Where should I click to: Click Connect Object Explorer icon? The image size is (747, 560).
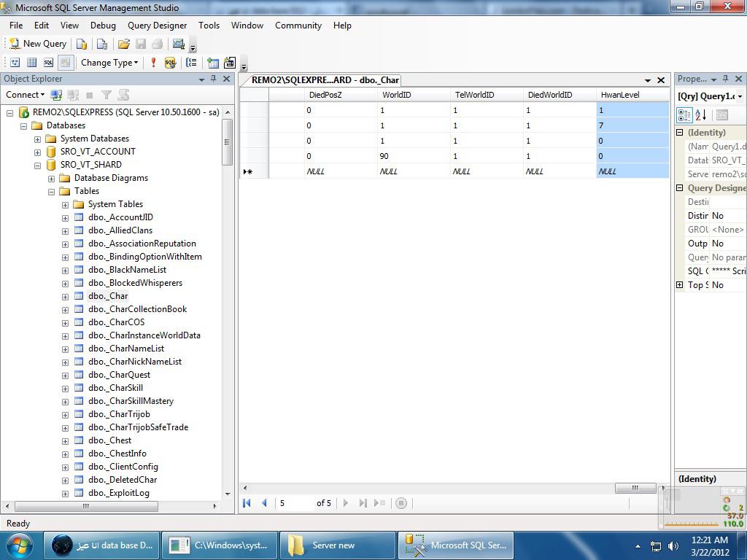pos(56,95)
